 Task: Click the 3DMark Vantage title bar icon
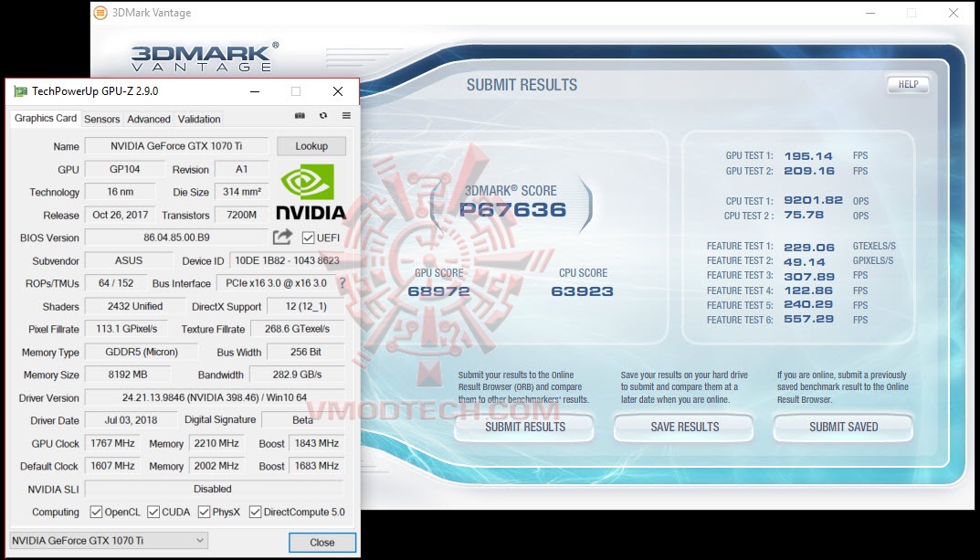(x=100, y=13)
